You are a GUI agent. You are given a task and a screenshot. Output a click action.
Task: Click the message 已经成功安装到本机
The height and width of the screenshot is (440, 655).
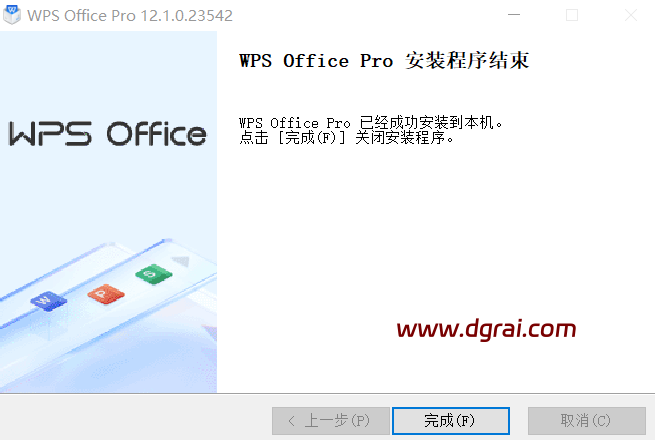(x=427, y=123)
